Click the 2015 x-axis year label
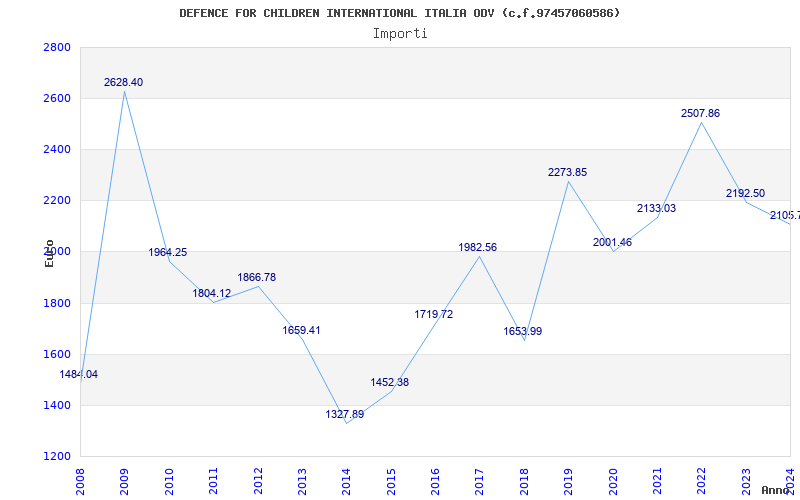Viewport: 800px width, 500px height. pyautogui.click(x=391, y=481)
